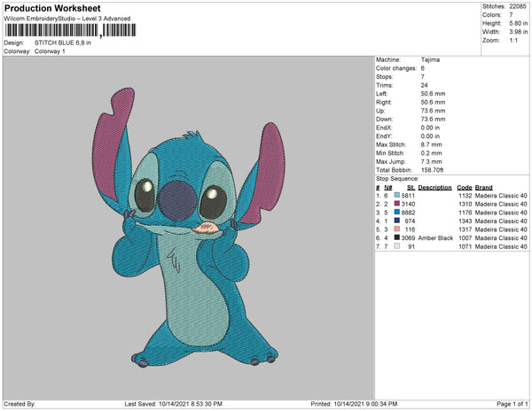
Task: Click the Amber Black thread swatch
Action: (396, 238)
